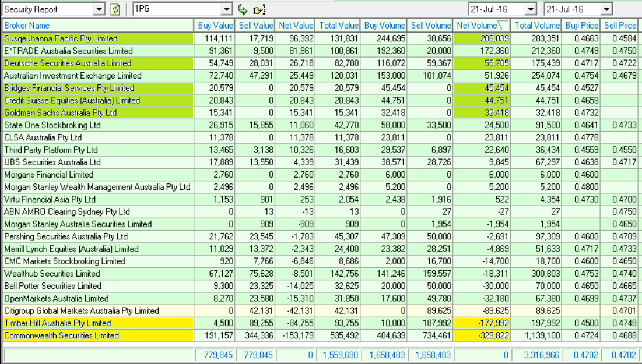Sort by the Sell Value column header
The height and width of the screenshot is (364, 642).
255,26
